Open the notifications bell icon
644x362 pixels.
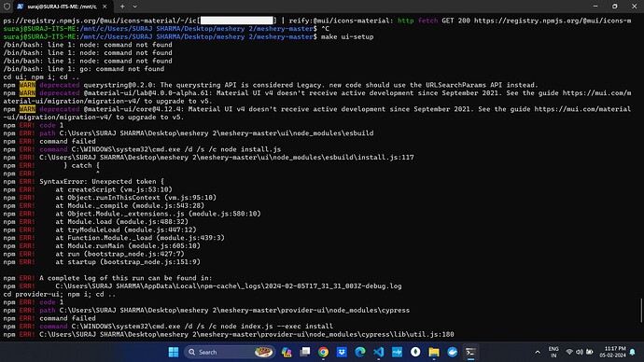click(633, 352)
